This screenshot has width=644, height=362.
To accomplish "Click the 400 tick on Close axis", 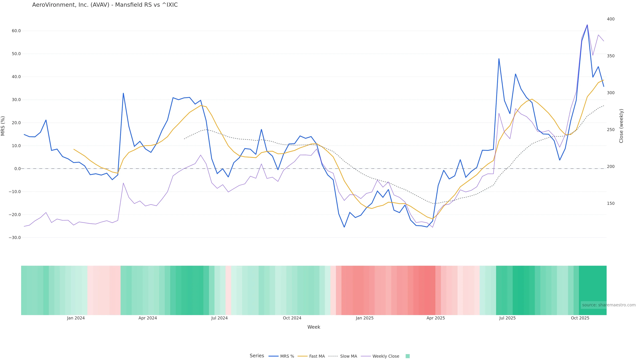I will [x=610, y=19].
